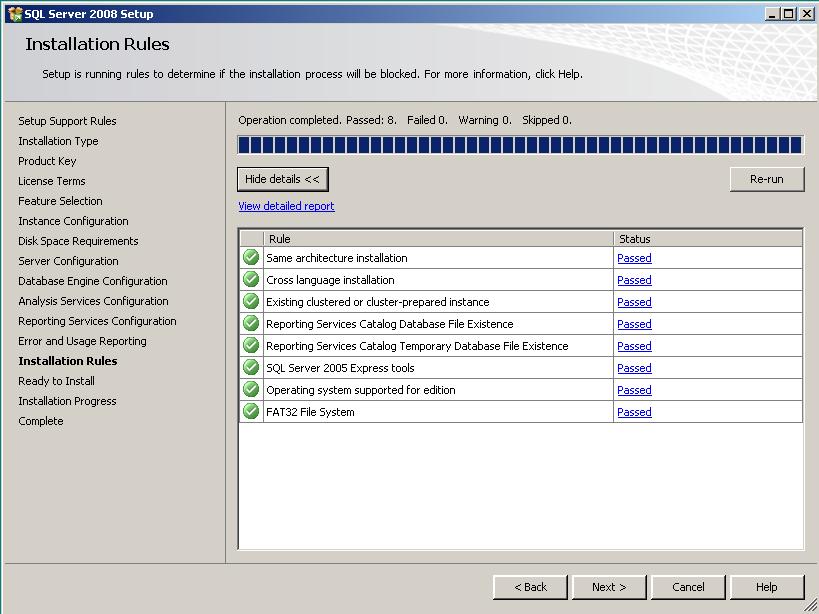The image size is (819, 614).
Task: Go to the Next setup page
Action: (609, 587)
